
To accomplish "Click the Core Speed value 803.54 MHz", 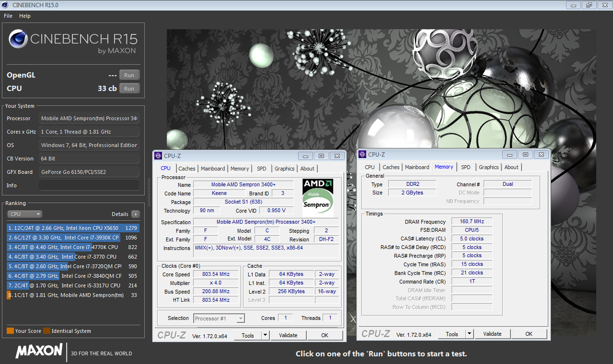I will tap(215, 274).
